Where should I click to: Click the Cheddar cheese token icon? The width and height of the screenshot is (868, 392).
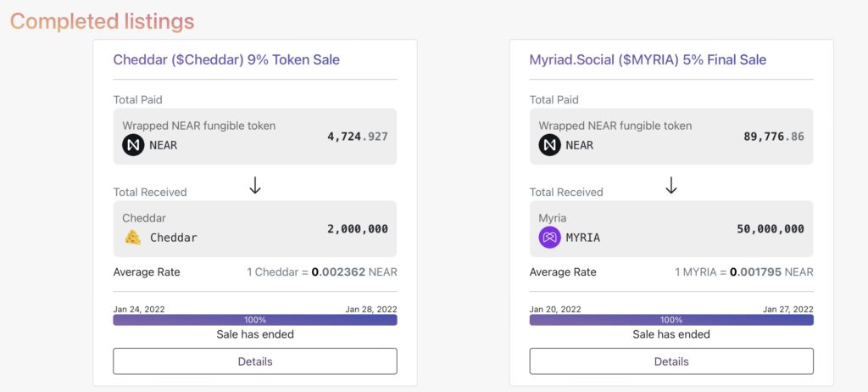pos(133,238)
